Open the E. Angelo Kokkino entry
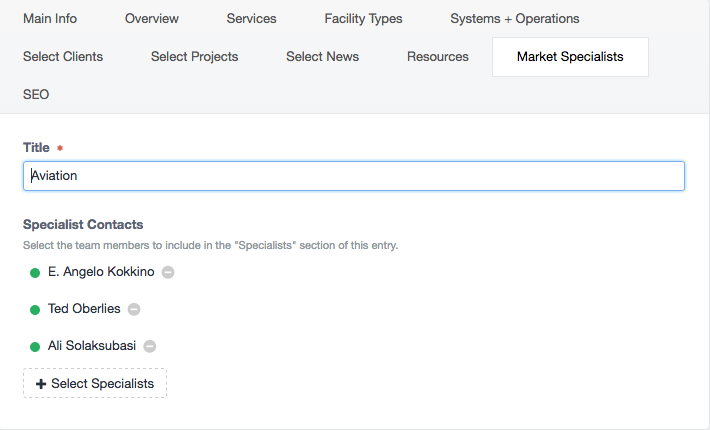This screenshot has height=430, width=710. 101,272
